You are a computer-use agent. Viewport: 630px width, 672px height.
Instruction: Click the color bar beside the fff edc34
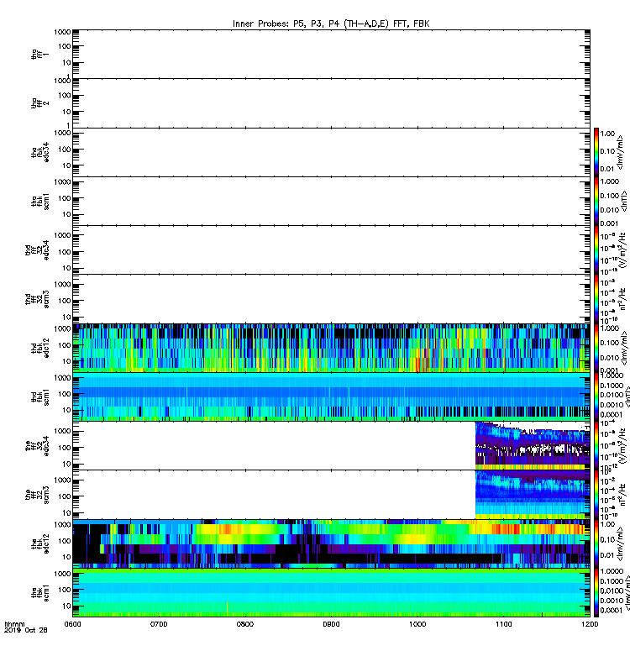pos(596,446)
